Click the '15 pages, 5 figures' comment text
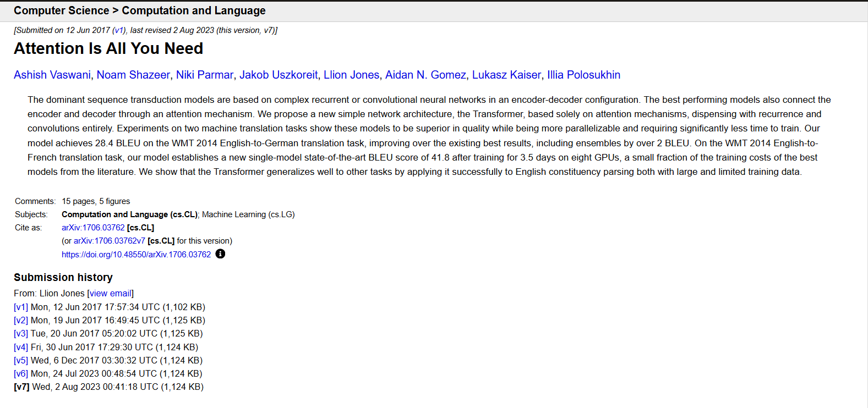 pos(96,201)
